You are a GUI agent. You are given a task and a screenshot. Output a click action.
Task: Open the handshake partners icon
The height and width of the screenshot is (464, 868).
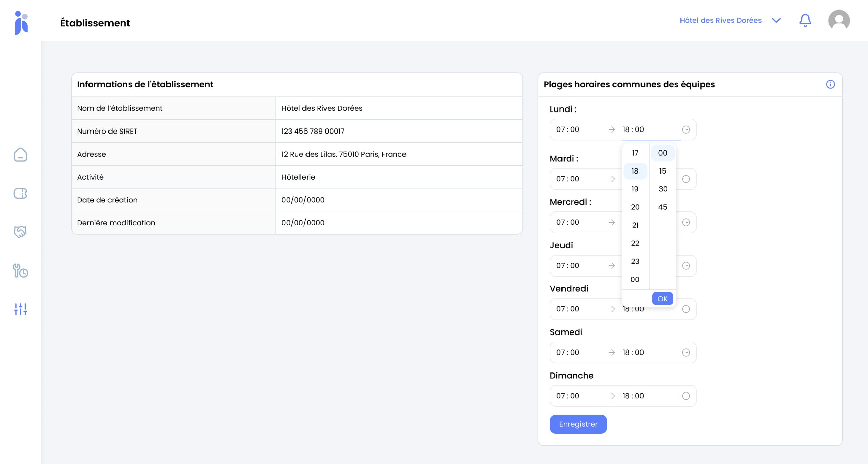20,232
